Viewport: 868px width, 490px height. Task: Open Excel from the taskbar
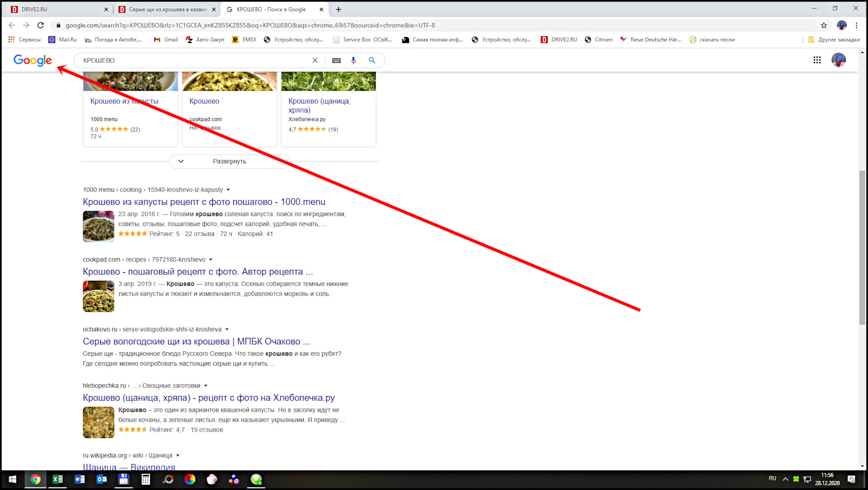pos(57,479)
